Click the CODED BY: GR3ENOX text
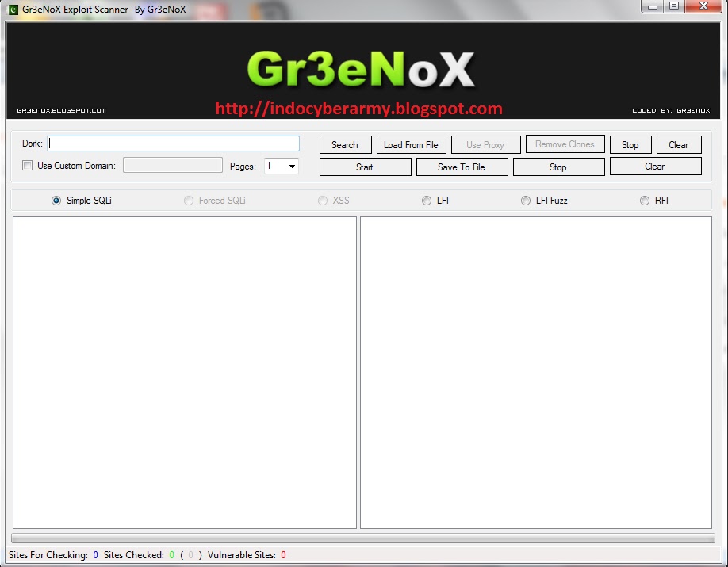728x567 pixels. click(x=671, y=110)
